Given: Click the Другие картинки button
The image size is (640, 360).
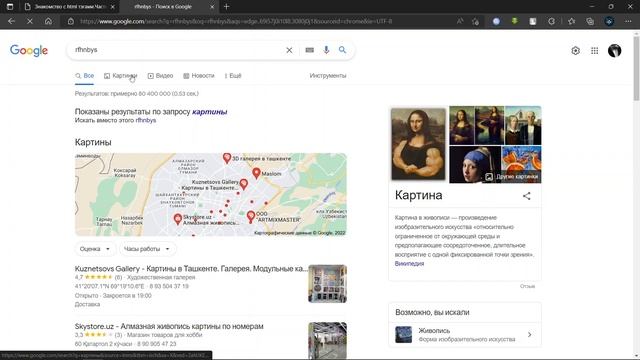Looking at the screenshot, I should click(x=513, y=177).
